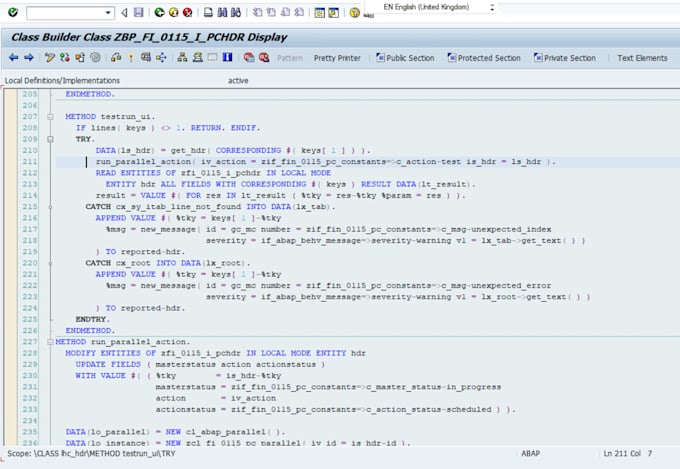This screenshot has width=680, height=469.
Task: Click the Print icon
Action: click(x=208, y=13)
